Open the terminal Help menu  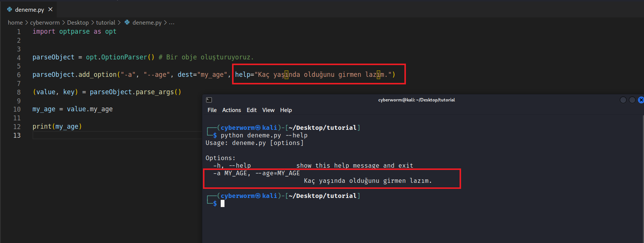coord(286,110)
